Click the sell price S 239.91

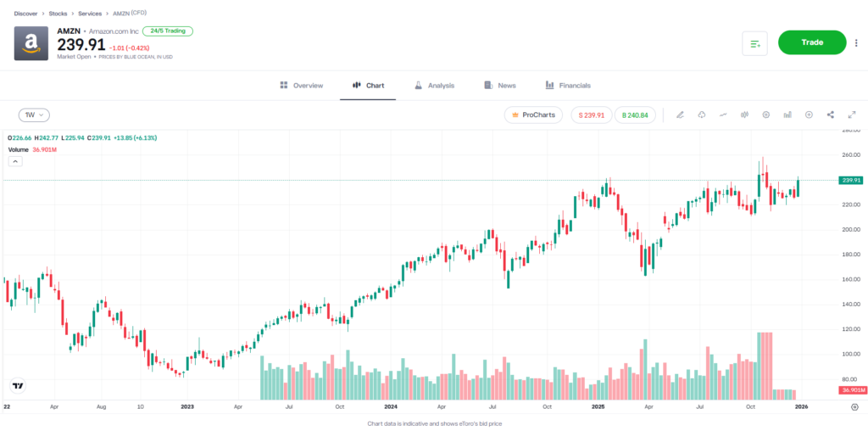click(591, 115)
